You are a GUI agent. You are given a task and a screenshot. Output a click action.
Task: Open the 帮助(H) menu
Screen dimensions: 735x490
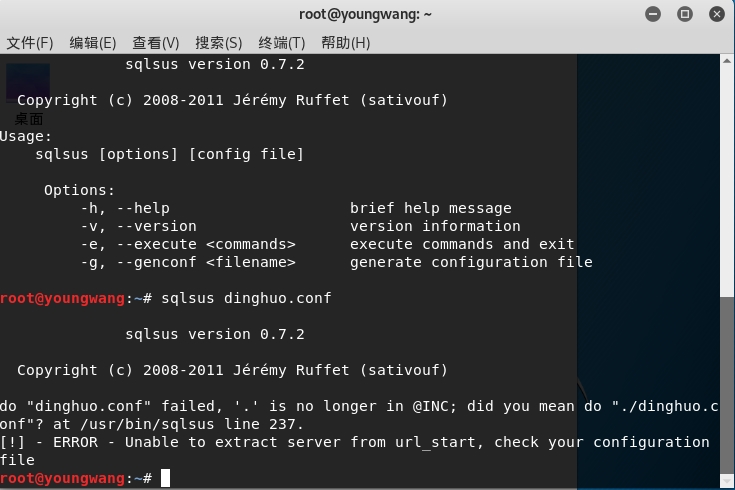[345, 43]
